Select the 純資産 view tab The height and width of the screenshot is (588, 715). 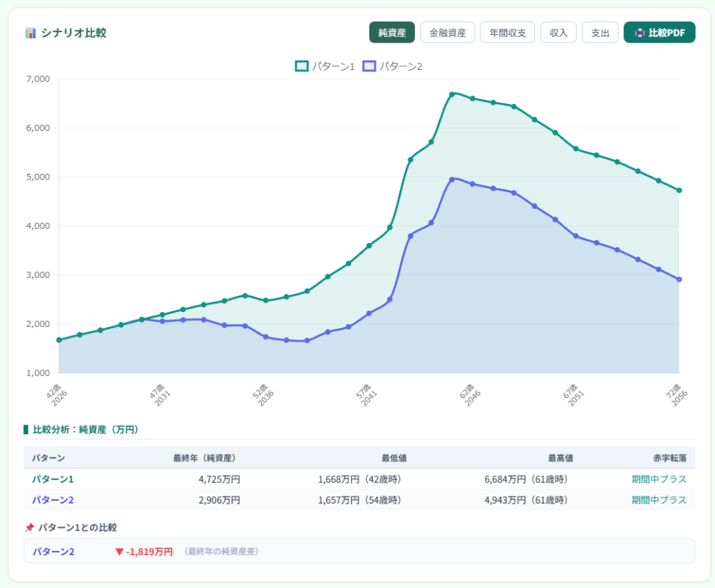click(x=392, y=33)
